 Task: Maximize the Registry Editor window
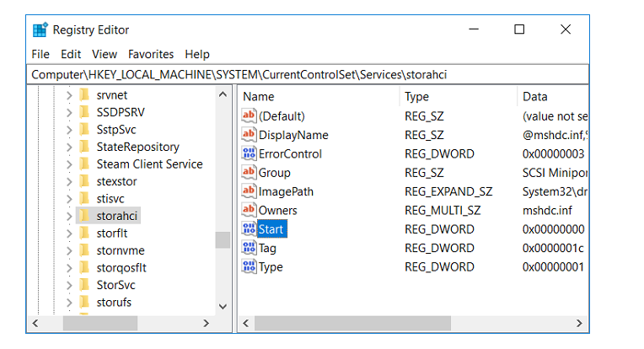(519, 30)
